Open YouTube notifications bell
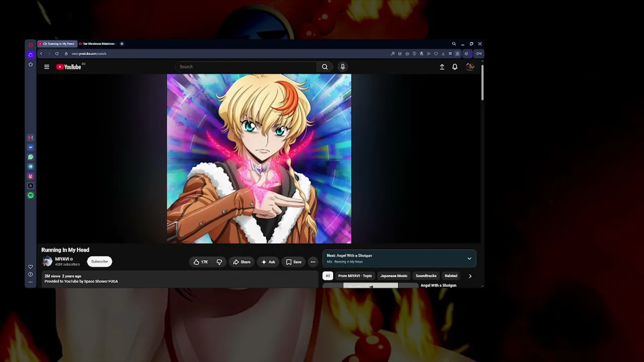This screenshot has height=362, width=644. (455, 67)
